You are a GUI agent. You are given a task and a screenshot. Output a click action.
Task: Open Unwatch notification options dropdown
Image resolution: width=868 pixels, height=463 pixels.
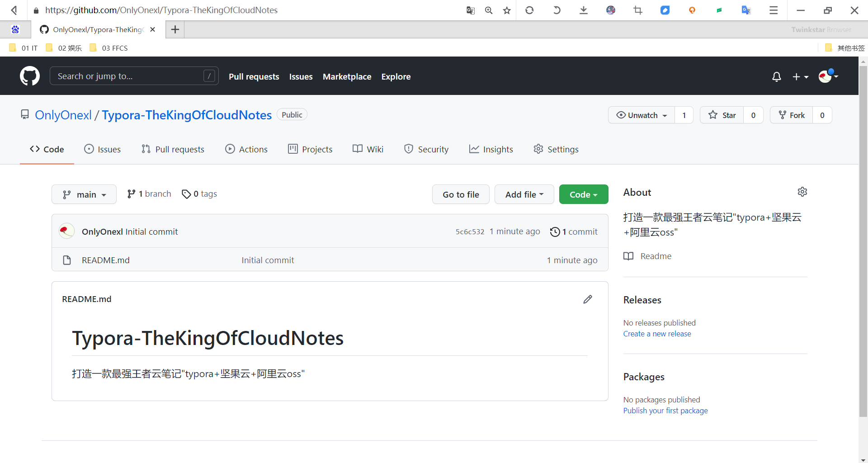(642, 115)
